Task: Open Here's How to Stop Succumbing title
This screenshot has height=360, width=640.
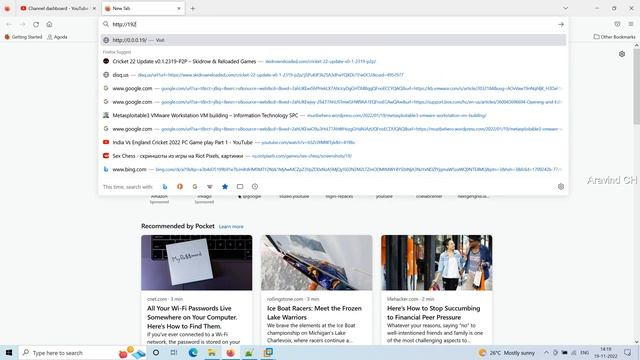Action: pyautogui.click(x=433, y=313)
